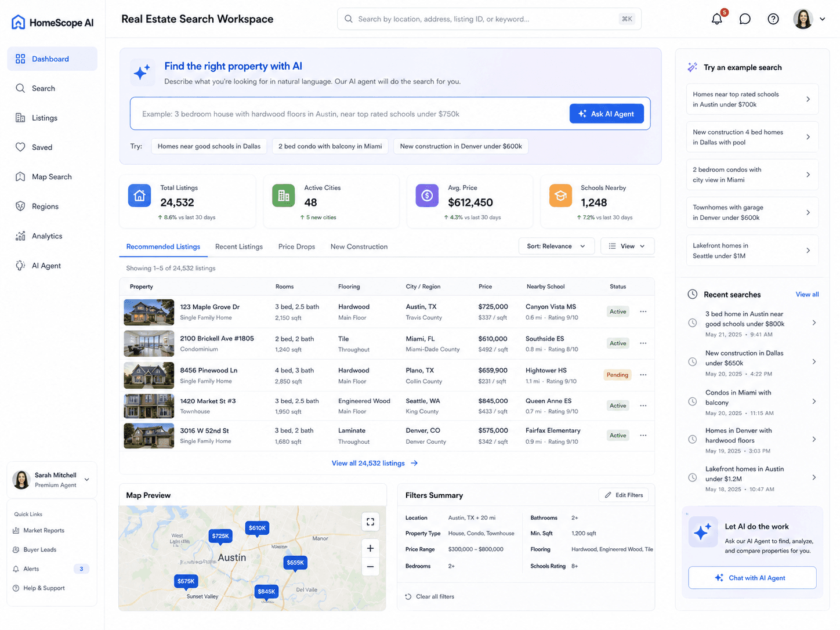840x630 pixels.
Task: Open example: 2 bedroom condos with city view
Action: coord(752,175)
